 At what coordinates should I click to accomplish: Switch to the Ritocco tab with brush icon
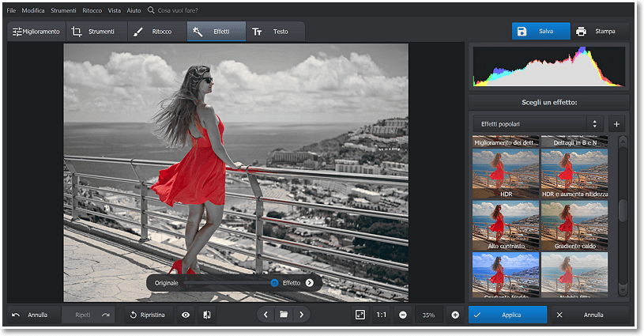click(157, 32)
